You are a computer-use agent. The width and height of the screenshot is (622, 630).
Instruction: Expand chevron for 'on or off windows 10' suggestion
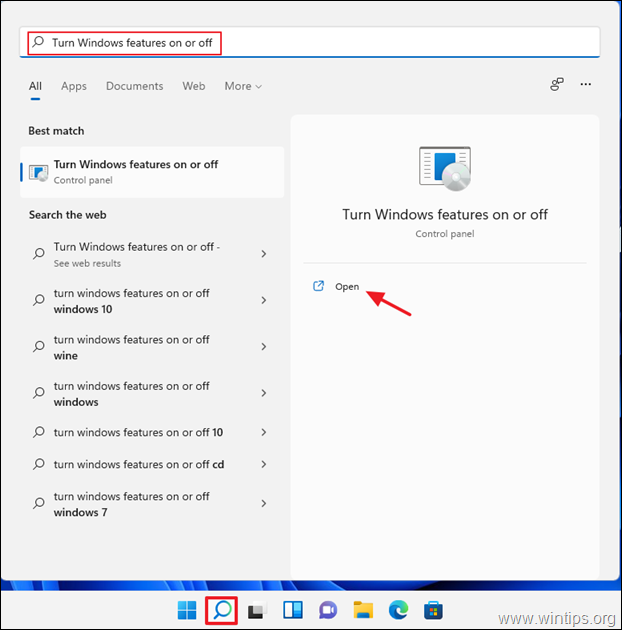click(x=264, y=300)
